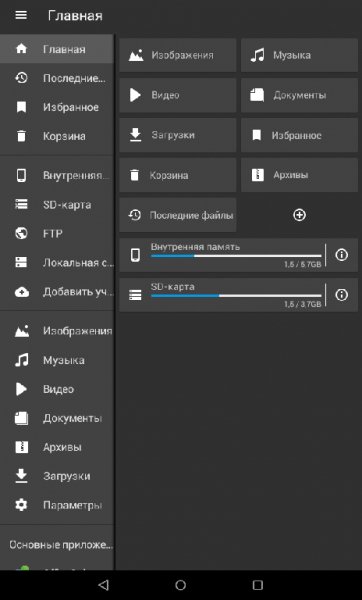
Task: Tap the SD-карта storage icon in sidebar
Action: click(x=21, y=205)
